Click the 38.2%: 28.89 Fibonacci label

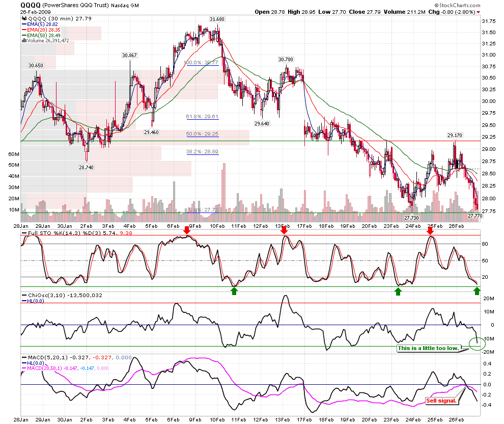coord(202,151)
